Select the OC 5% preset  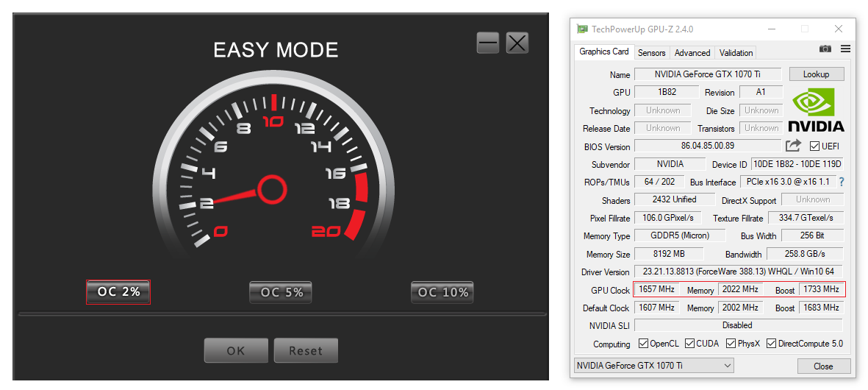coord(281,292)
